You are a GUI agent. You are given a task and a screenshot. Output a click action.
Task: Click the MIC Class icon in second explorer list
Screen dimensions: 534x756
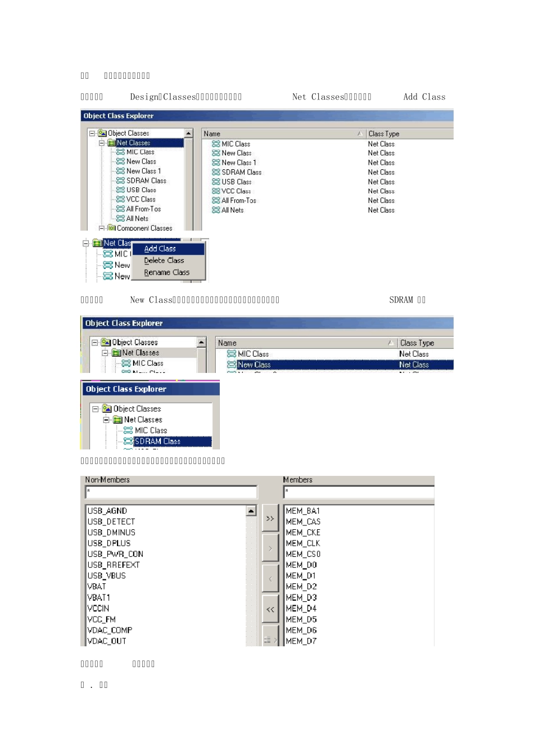tap(232, 354)
